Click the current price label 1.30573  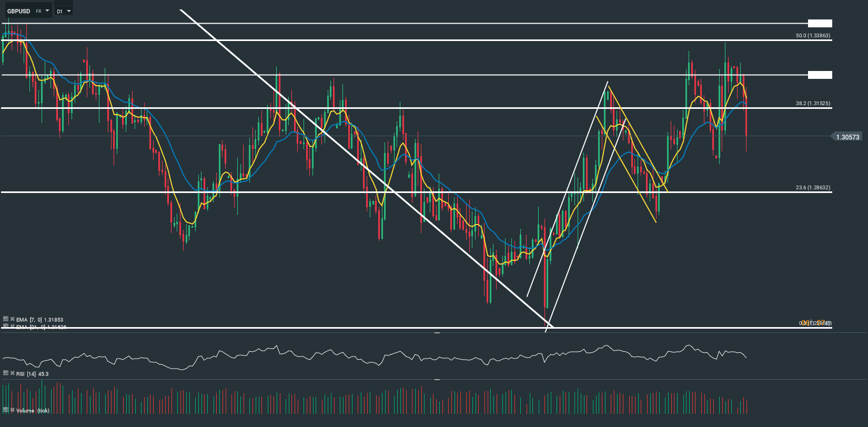point(847,137)
